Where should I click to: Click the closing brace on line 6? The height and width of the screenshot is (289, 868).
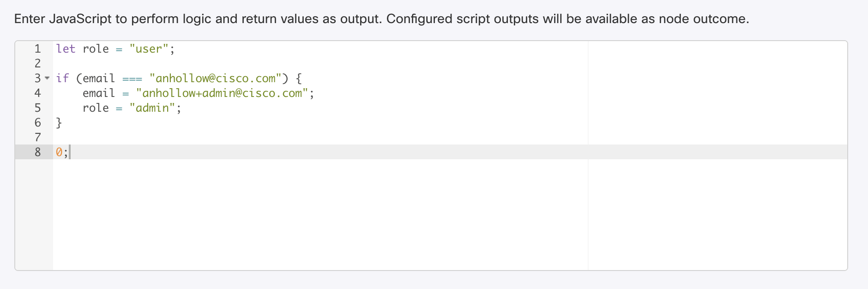tap(59, 123)
